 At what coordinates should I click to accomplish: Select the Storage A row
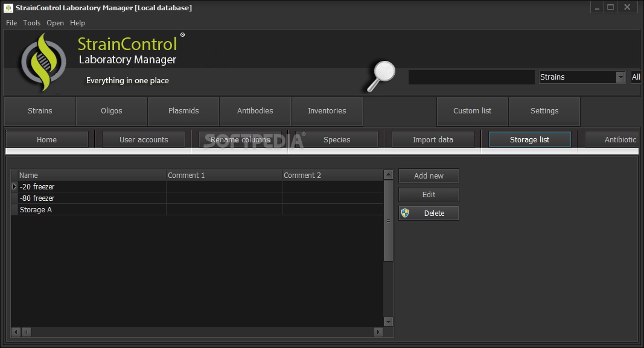point(197,210)
